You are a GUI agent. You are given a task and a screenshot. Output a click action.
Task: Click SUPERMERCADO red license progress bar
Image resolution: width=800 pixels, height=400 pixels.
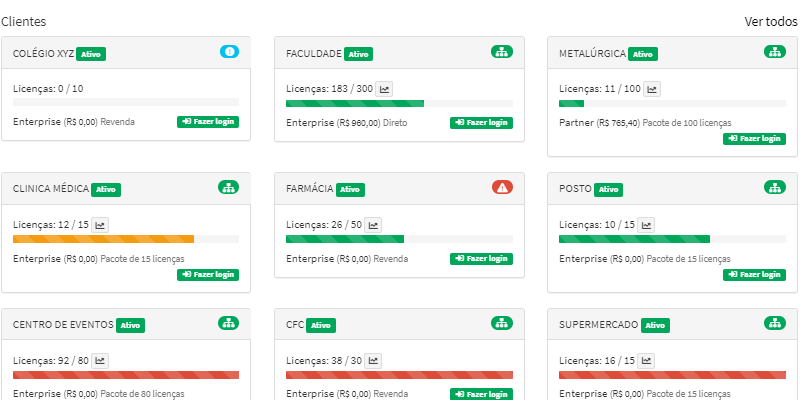pos(672,375)
